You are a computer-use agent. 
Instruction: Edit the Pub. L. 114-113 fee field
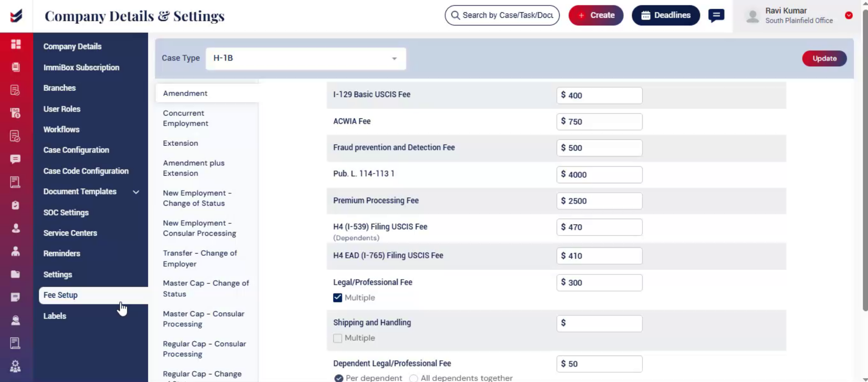(599, 175)
